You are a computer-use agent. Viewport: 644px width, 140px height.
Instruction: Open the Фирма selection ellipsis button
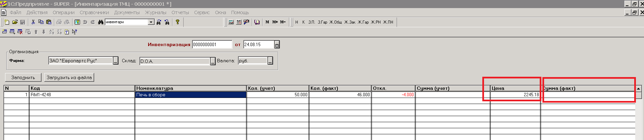(x=115, y=61)
